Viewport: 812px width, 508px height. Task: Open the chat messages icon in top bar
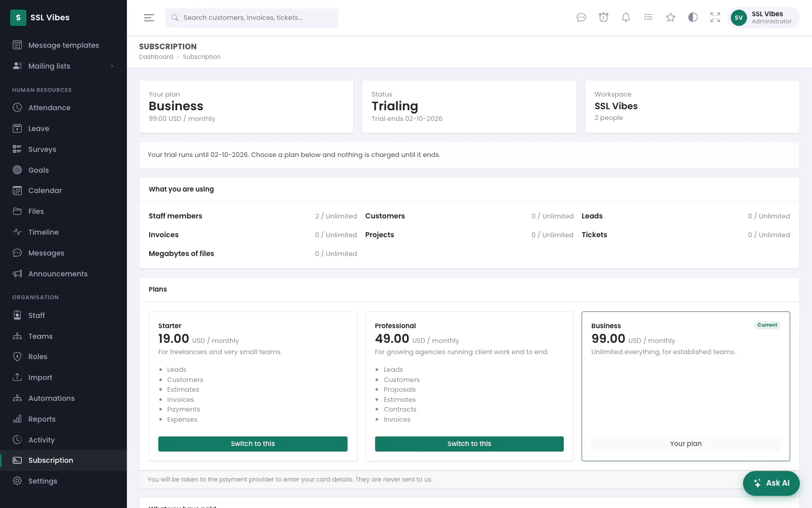click(581, 18)
